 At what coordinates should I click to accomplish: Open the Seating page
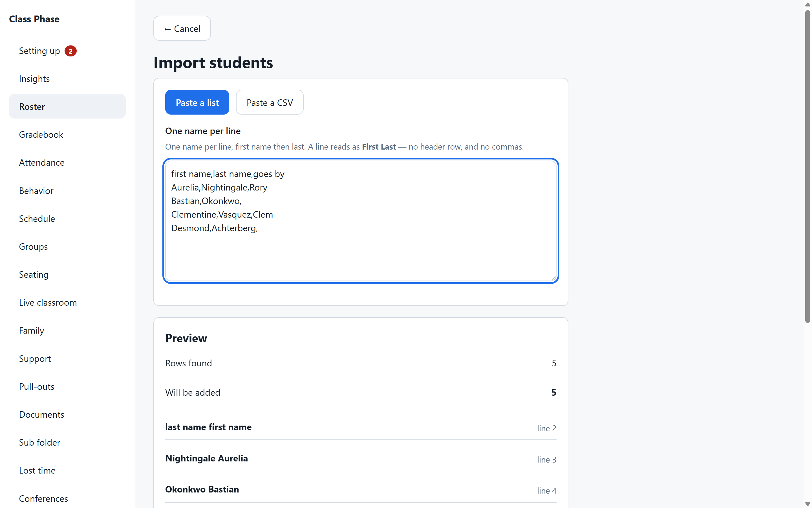pyautogui.click(x=67, y=275)
